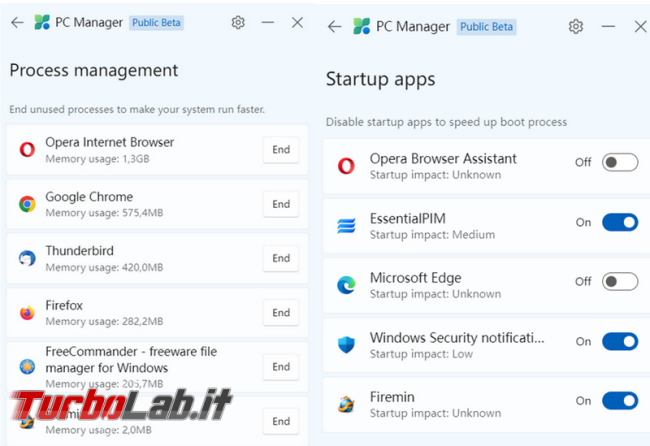Close the Startup apps window
The image size is (650, 446).
tap(640, 27)
